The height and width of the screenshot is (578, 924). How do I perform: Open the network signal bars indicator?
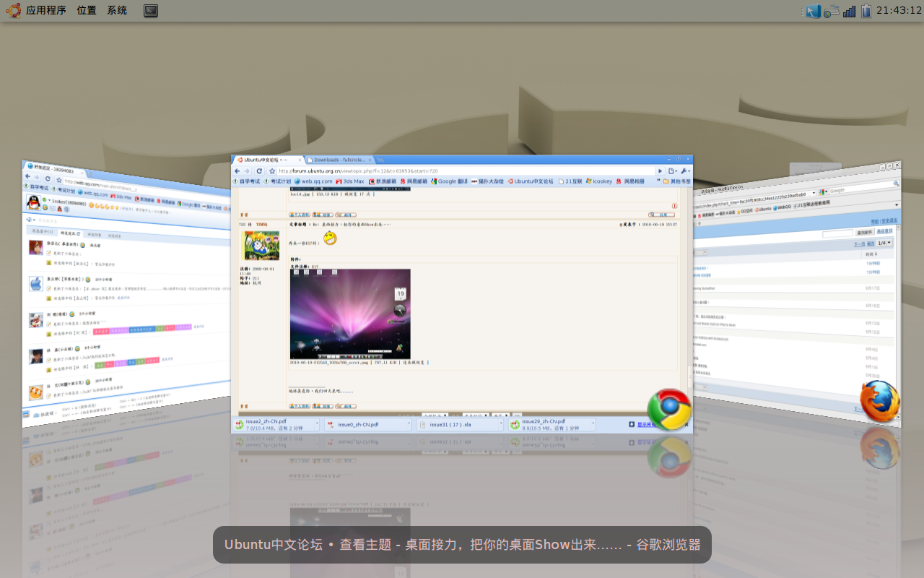[x=850, y=11]
